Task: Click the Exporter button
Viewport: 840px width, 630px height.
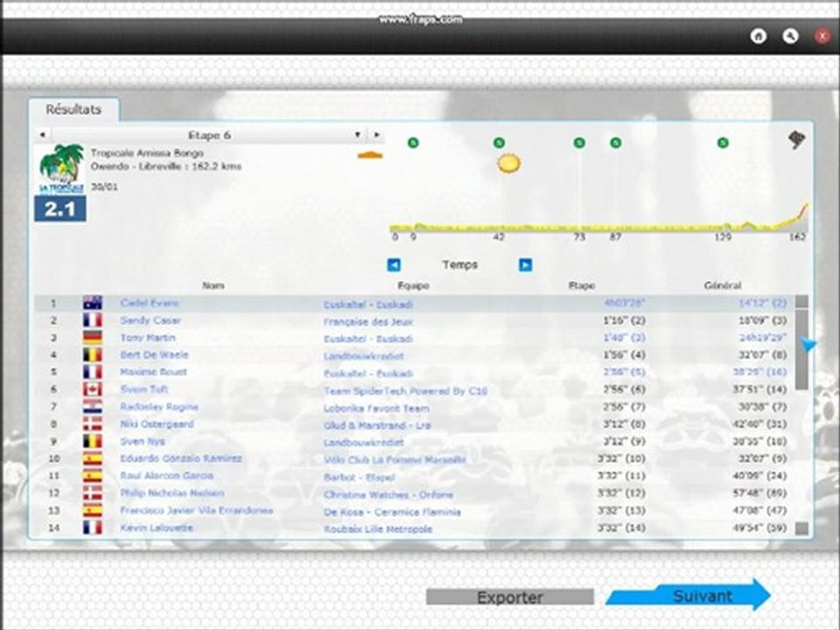Action: 509,597
